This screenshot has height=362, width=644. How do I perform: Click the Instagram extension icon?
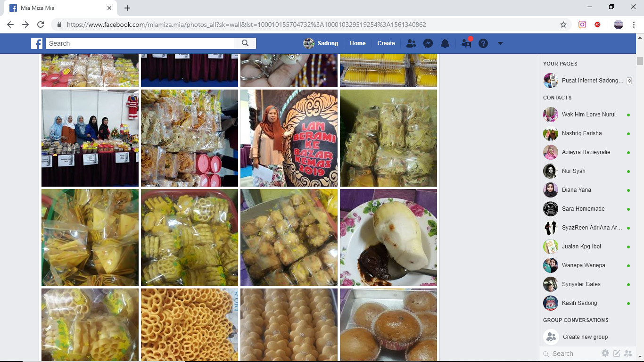pyautogui.click(x=582, y=25)
